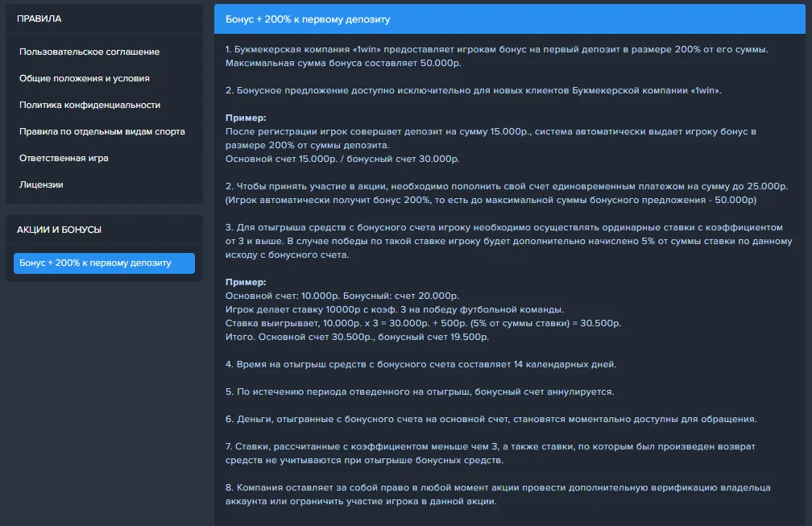Click the Пример heading above Основной счет 10.000р
The image size is (812, 526).
point(246,283)
